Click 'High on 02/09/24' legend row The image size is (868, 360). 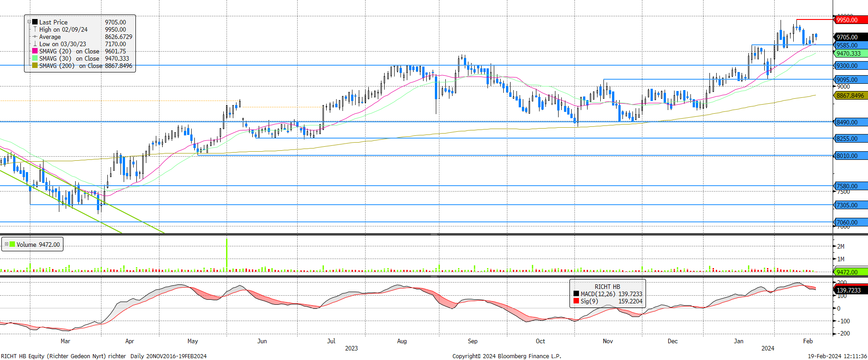click(63, 29)
